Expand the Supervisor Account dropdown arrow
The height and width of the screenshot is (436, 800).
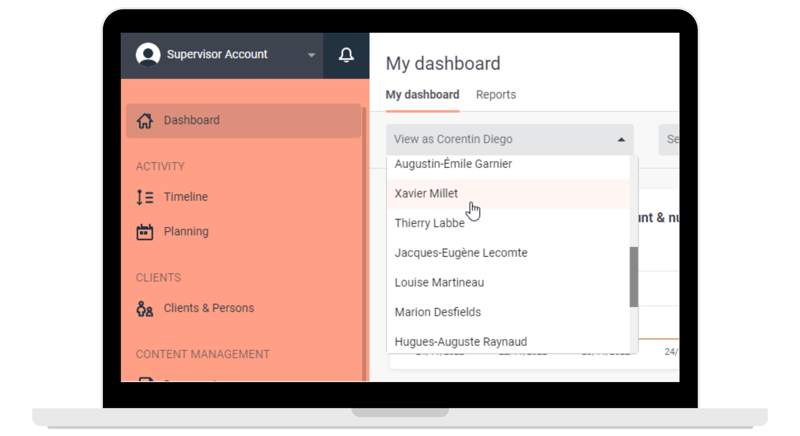click(x=311, y=56)
